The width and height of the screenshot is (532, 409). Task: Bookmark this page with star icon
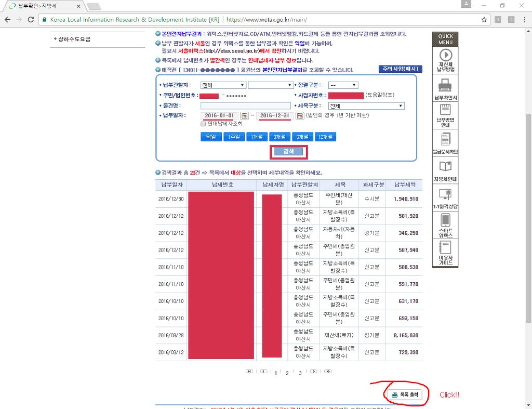484,20
